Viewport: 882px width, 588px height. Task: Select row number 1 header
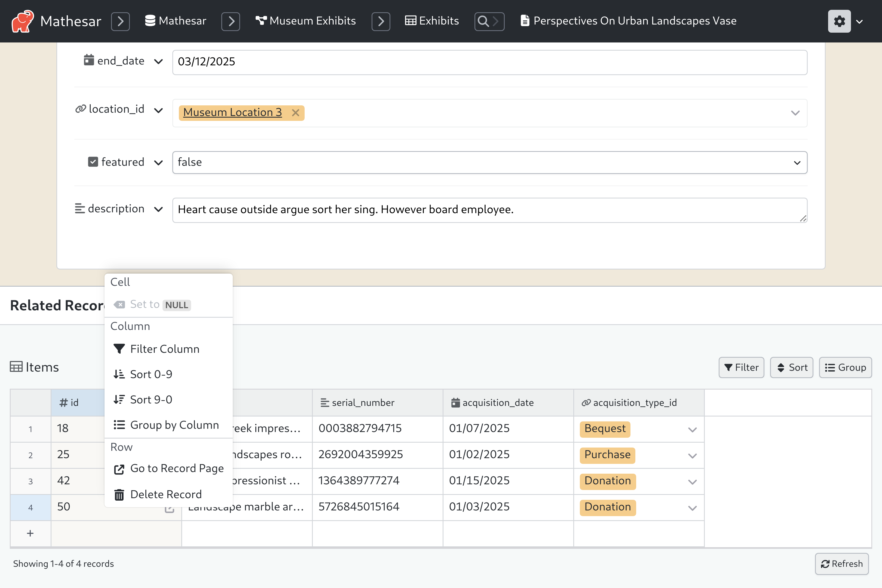coord(30,429)
